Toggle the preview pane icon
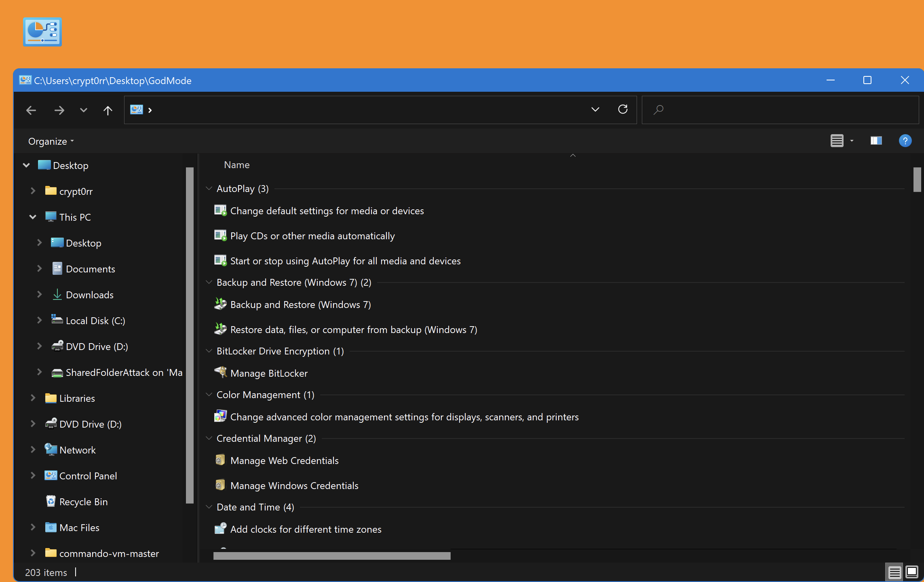The image size is (924, 582). 876,141
